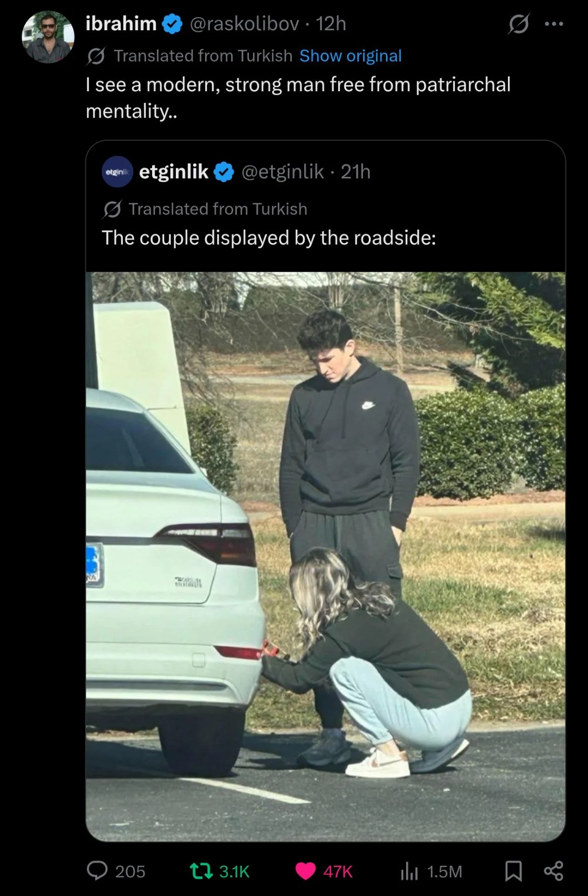Open the quoted tweet text about the roadside

pyautogui.click(x=269, y=238)
